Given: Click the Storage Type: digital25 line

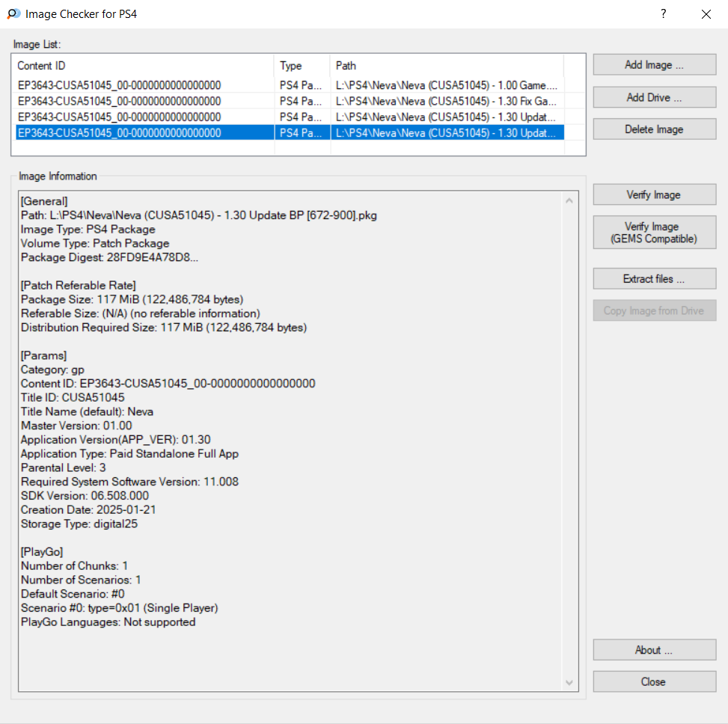Looking at the screenshot, I should (79, 524).
